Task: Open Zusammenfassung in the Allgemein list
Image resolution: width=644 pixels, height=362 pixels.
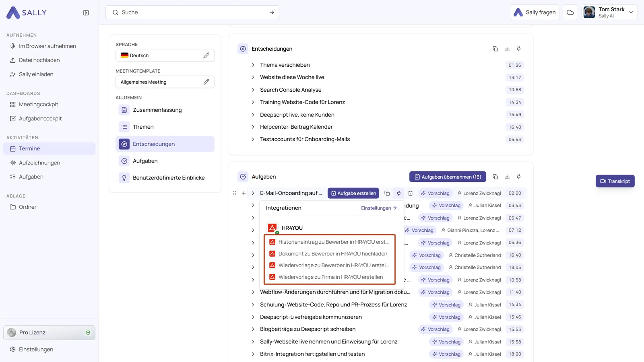Action: (165, 110)
